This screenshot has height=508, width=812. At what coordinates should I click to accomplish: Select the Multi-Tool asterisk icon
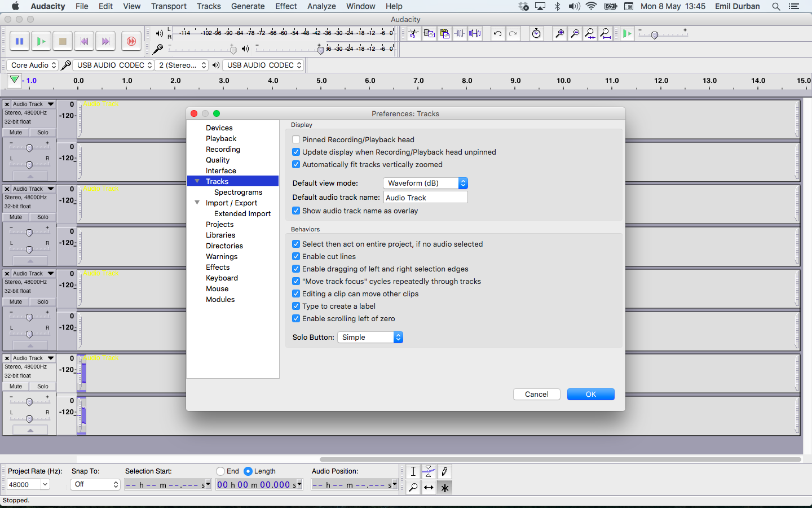click(x=444, y=487)
